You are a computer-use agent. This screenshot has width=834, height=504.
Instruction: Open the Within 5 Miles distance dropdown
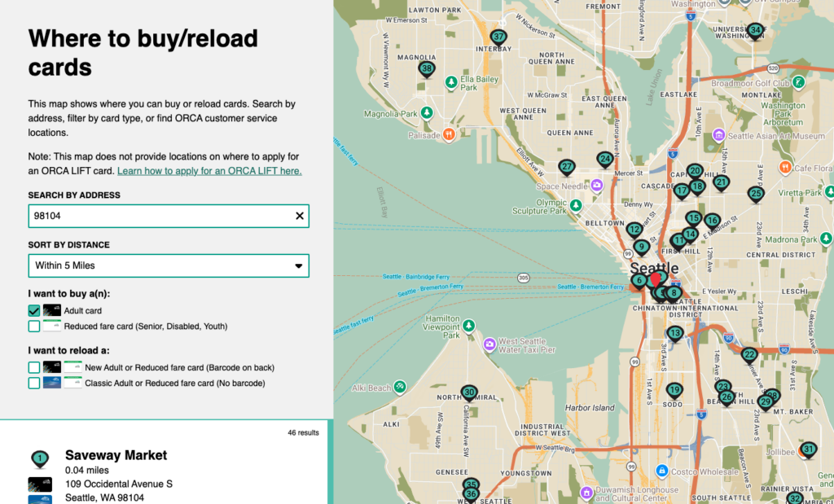pyautogui.click(x=169, y=265)
